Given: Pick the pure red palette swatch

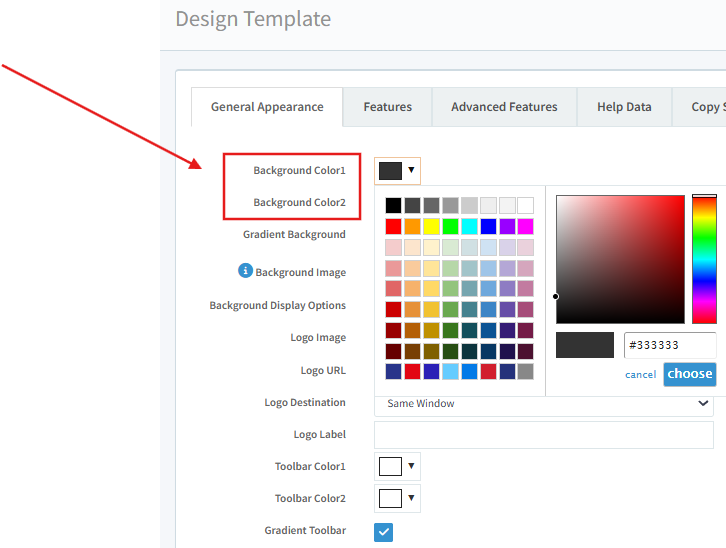Looking at the screenshot, I should point(393,226).
